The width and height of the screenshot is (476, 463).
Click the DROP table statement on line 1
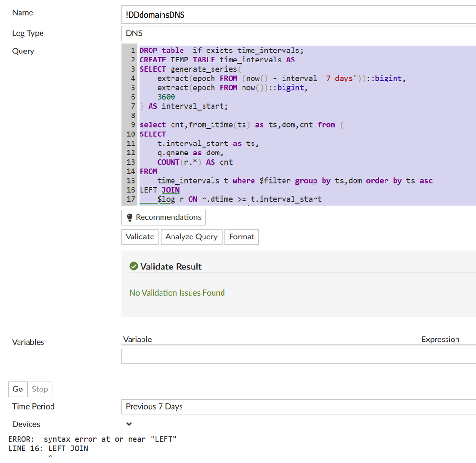coord(162,51)
